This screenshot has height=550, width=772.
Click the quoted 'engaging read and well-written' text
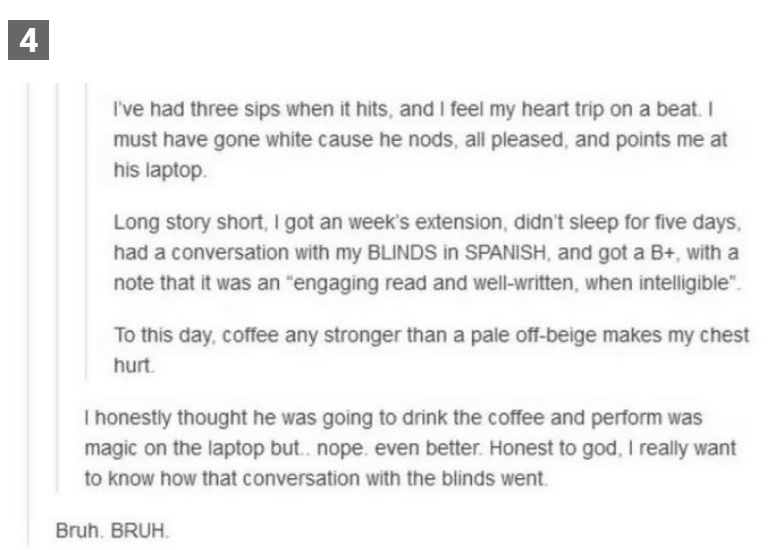431,283
